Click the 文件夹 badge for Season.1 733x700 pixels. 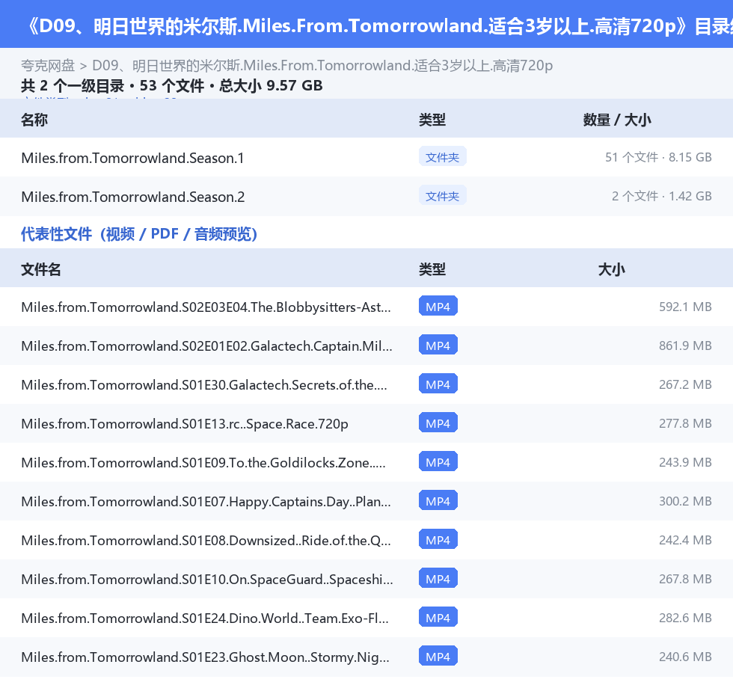[442, 157]
